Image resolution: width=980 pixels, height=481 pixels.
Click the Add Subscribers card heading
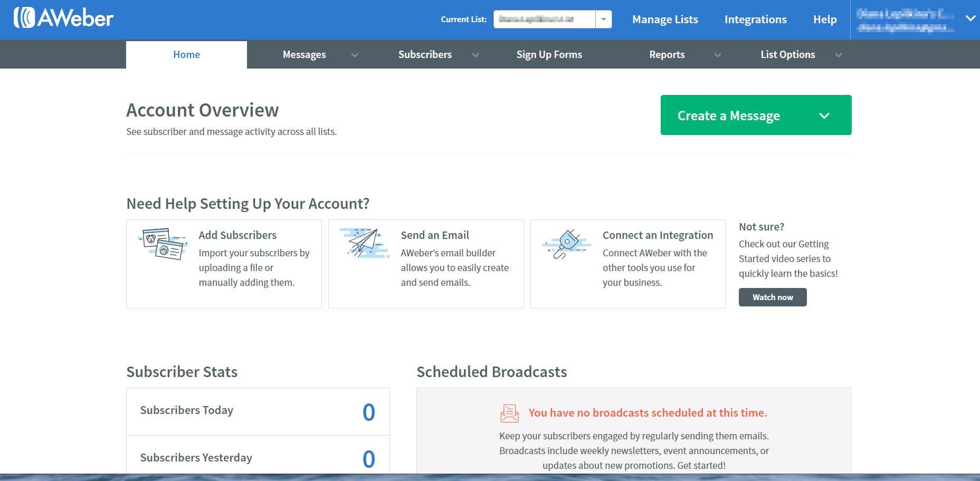pyautogui.click(x=237, y=235)
